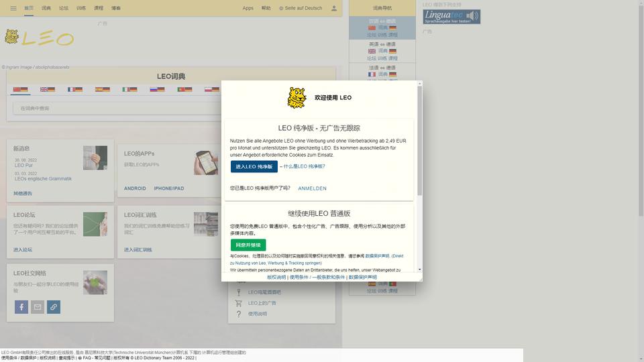Image resolution: width=644 pixels, height=362 pixels.
Task: Click the page's vertical scrollbar
Action: tap(641, 111)
